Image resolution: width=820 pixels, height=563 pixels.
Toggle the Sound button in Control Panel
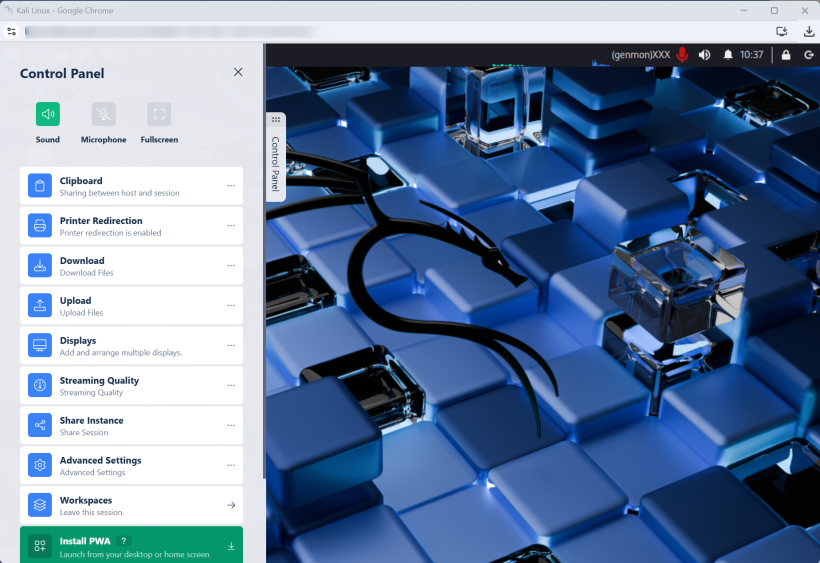click(x=47, y=114)
